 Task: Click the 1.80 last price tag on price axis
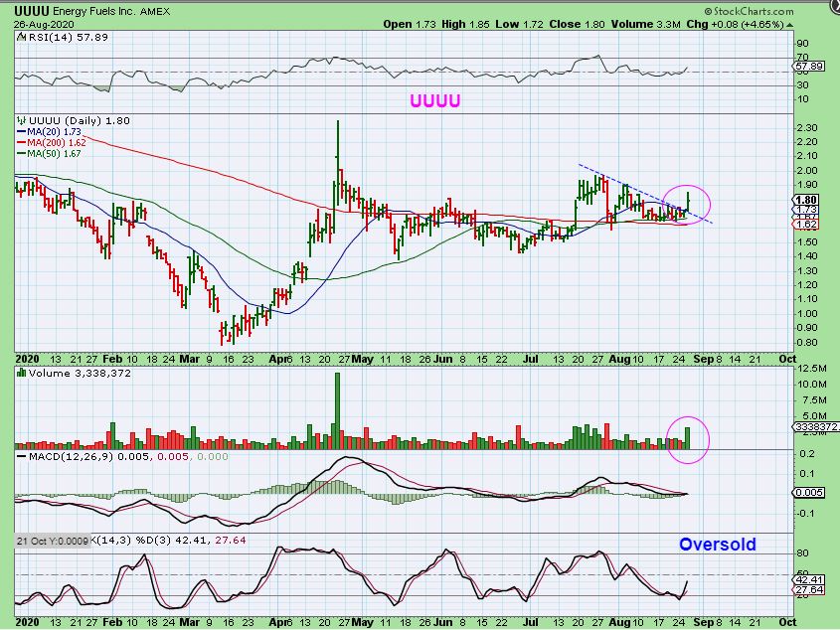(x=805, y=200)
